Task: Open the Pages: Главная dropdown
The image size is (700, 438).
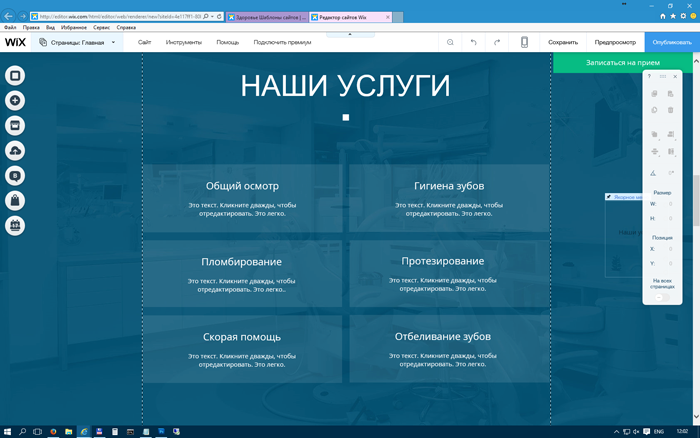Action: (77, 42)
